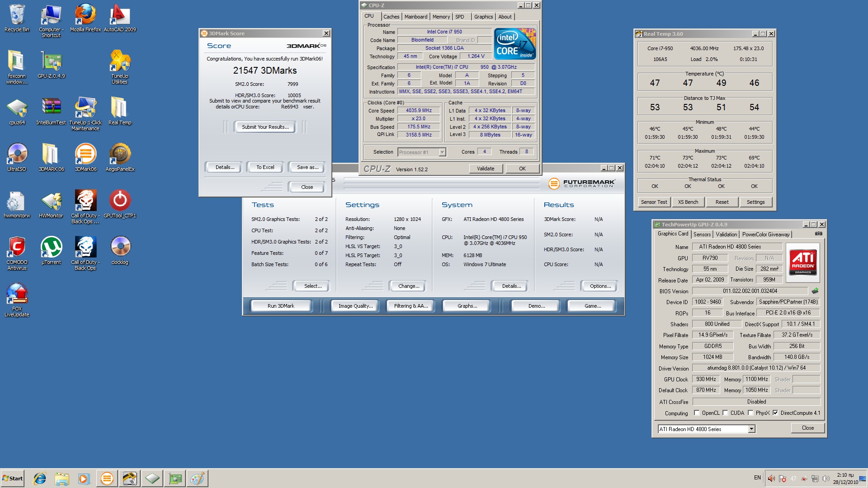Open the Recycle Bin desktop icon
The width and height of the screenshot is (868, 488).
(x=17, y=18)
